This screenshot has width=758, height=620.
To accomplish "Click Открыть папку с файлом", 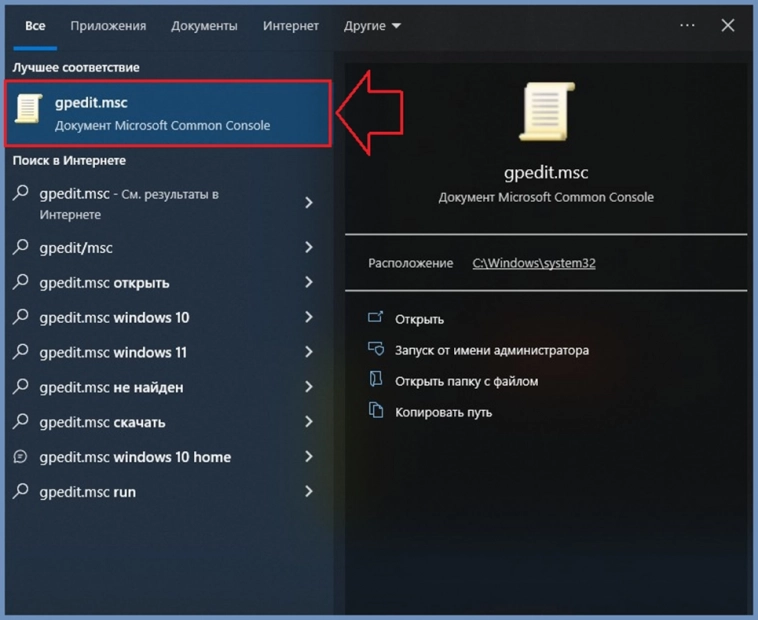I will [x=466, y=381].
